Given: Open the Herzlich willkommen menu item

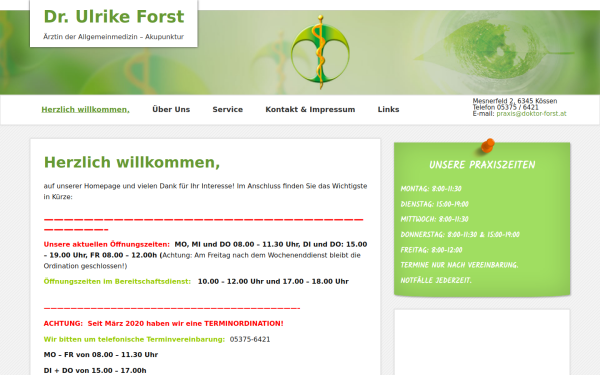Looking at the screenshot, I should pos(85,109).
